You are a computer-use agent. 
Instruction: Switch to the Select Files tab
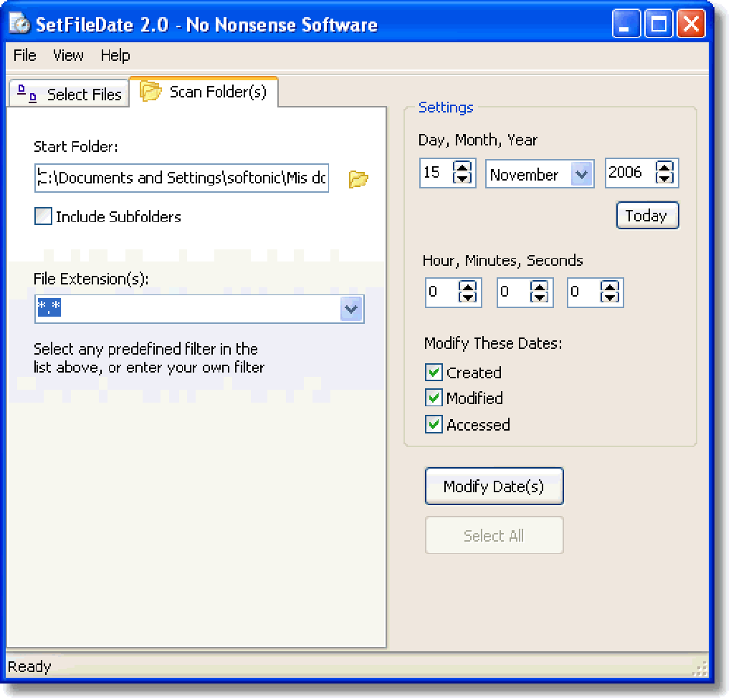69,94
